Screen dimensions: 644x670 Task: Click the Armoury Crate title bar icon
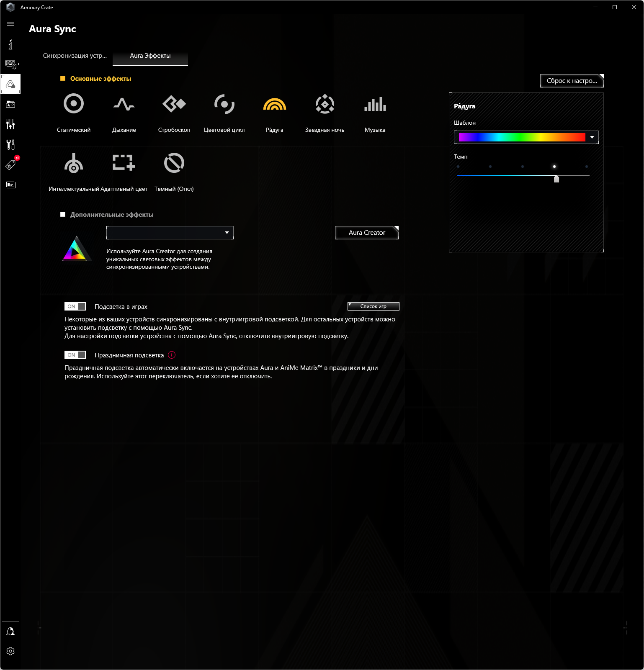pos(10,7)
